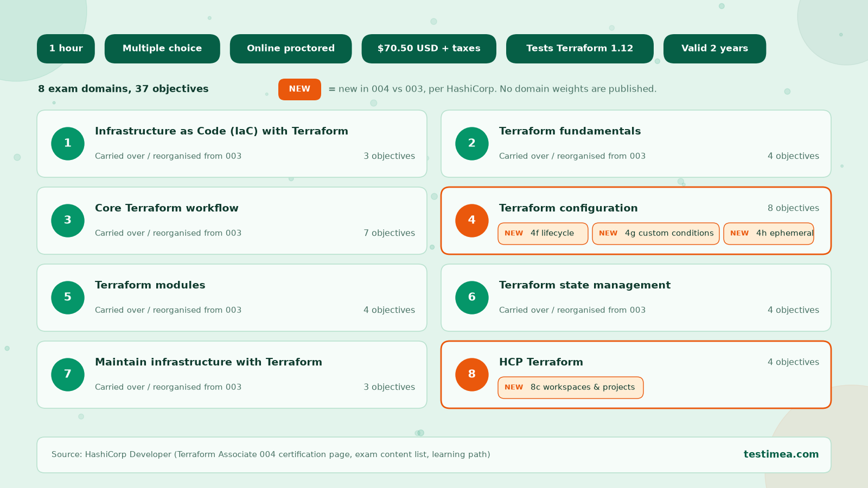Click 'Terraform modules' title

pos(150,285)
